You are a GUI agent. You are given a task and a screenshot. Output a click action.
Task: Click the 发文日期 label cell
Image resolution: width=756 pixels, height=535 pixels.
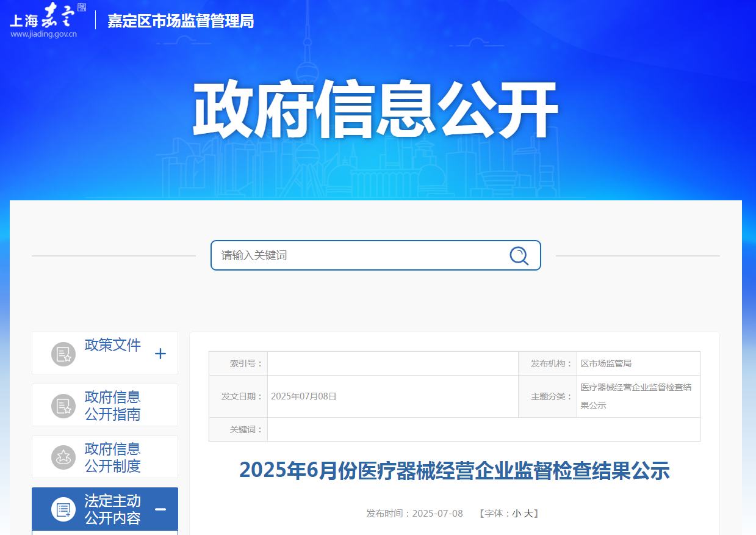238,396
